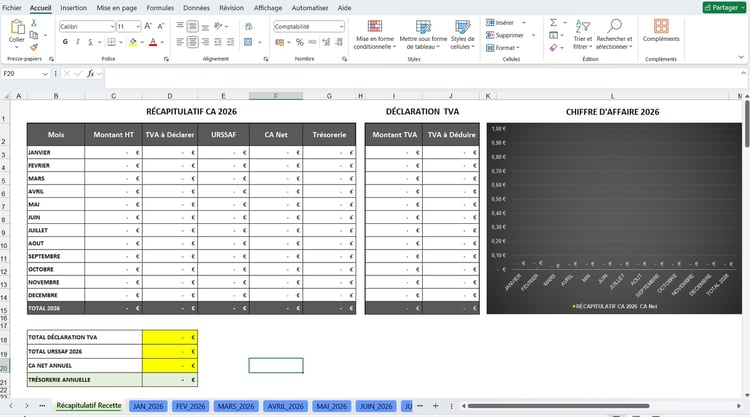The height and width of the screenshot is (417, 750).
Task: Open the Automatiser ribbon tab
Action: tap(310, 8)
